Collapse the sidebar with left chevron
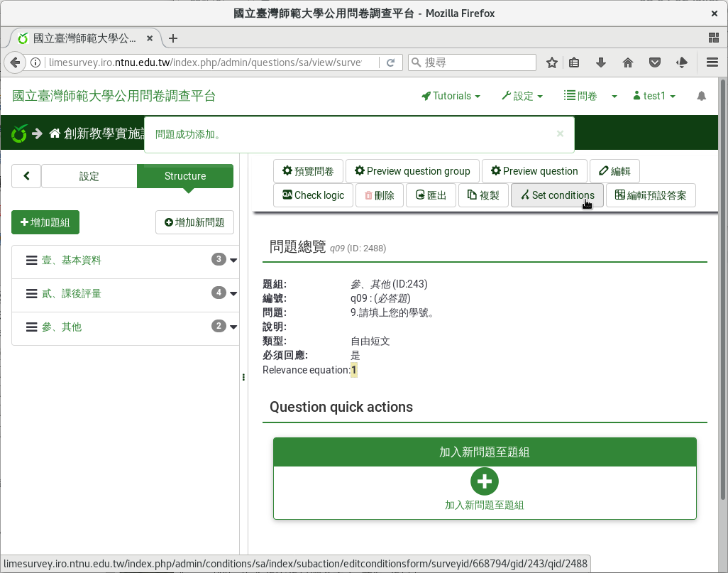The image size is (728, 573). point(26,175)
